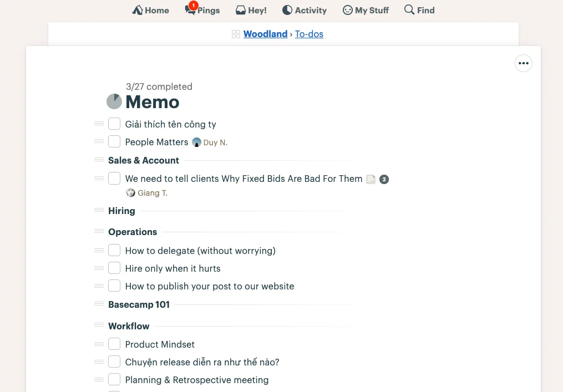Go to the To-dos breadcrumb link

coord(309,34)
